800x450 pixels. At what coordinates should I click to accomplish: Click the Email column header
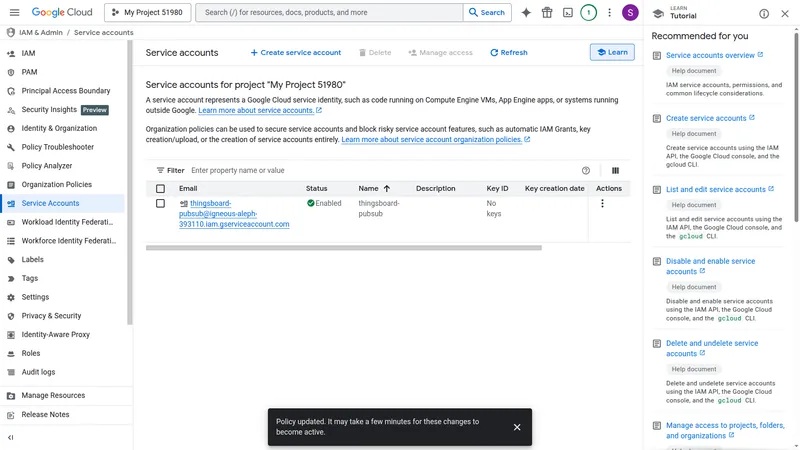188,189
